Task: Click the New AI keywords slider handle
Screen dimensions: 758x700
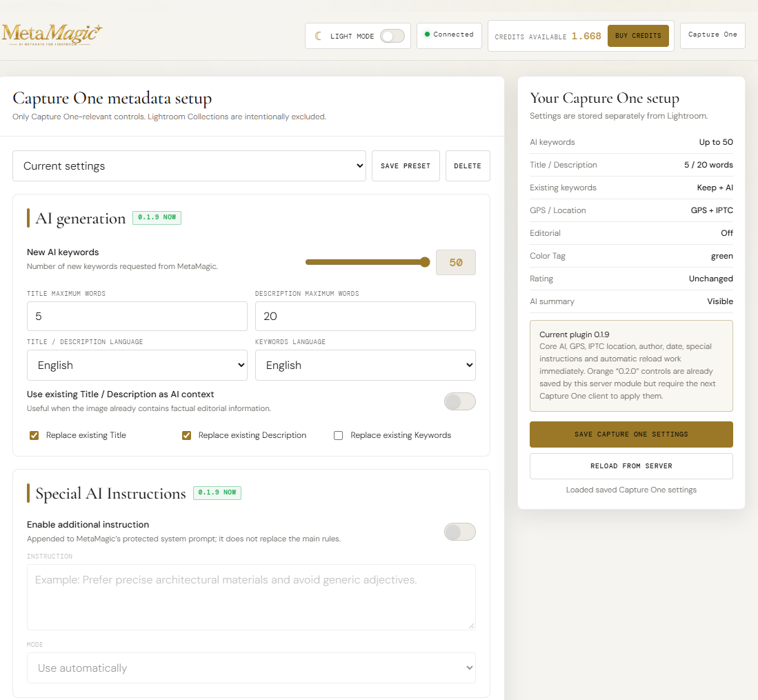Action: click(x=425, y=262)
